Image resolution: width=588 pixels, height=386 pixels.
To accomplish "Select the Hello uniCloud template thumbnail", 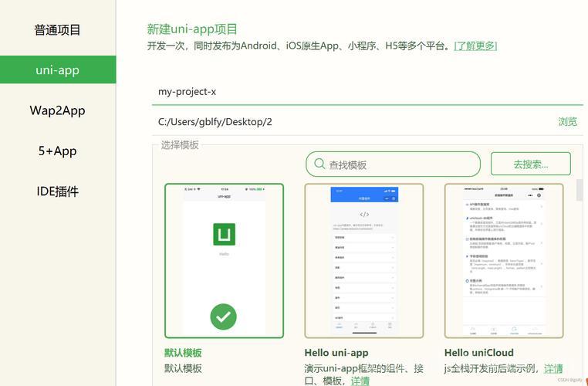I will pyautogui.click(x=504, y=261).
